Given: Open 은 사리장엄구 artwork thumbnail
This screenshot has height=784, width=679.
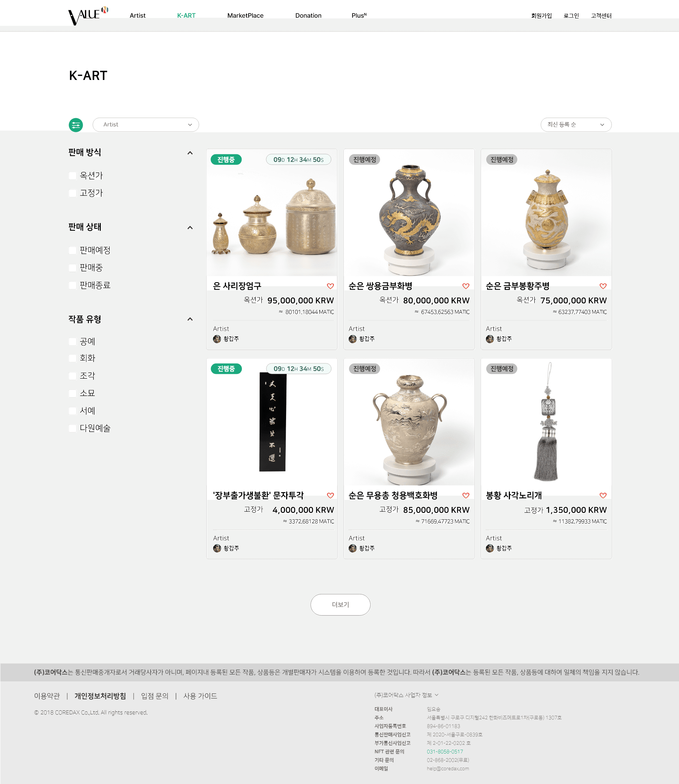Looking at the screenshot, I should click(x=272, y=213).
